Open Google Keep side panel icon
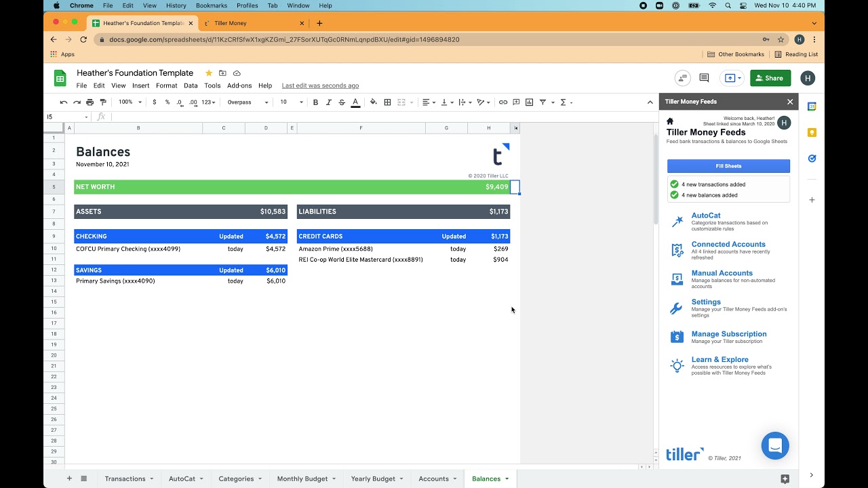Screen dimensions: 868x488 coord(812,133)
